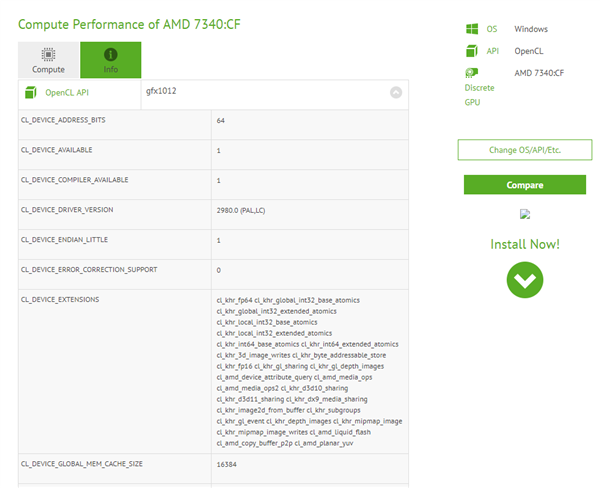Screen dimensions: 600x488
Task: Select driver version 2980.0 (PAL,LC) value
Action: 241,211
